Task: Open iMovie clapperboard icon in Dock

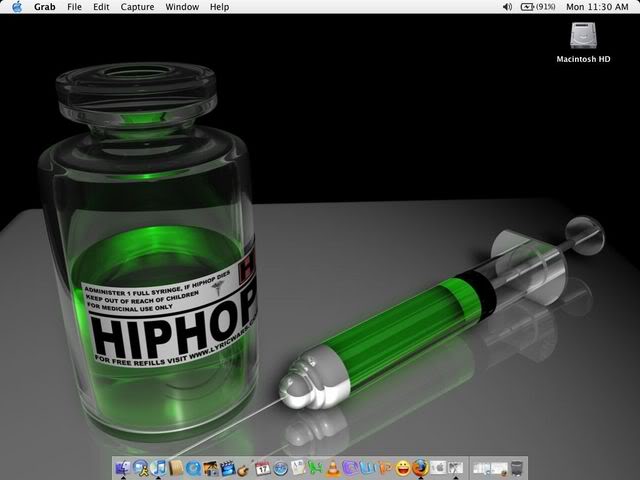Action: tap(228, 469)
